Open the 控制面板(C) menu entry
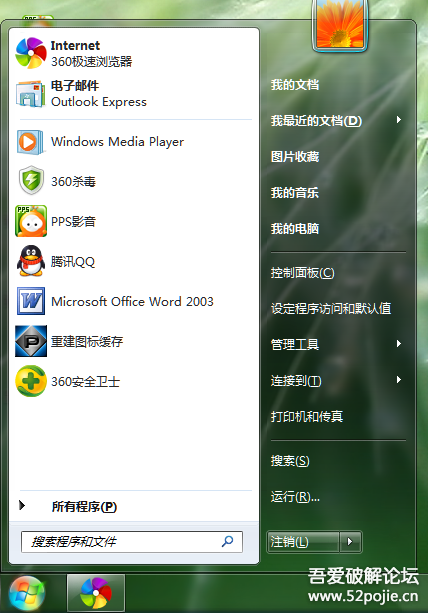Viewport: 428px width, 613px height. 303,273
